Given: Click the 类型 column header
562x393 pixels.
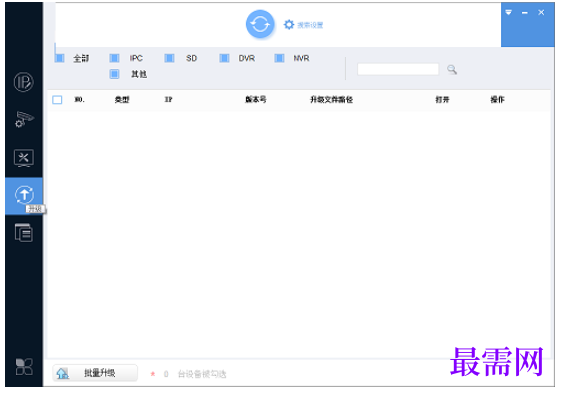Looking at the screenshot, I should (x=122, y=100).
